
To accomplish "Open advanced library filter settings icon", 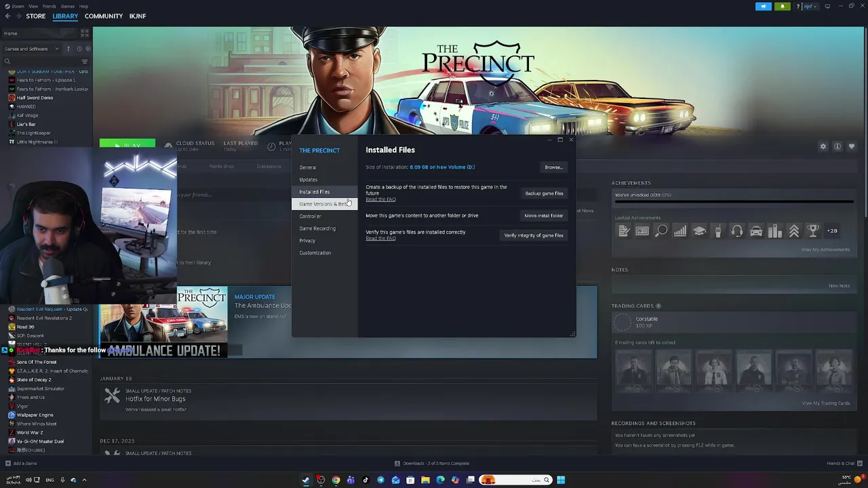I will pos(85,62).
